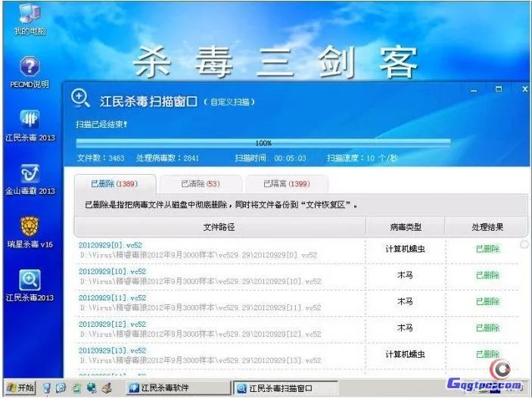Select the 已隔离 (1399) tab

click(287, 184)
